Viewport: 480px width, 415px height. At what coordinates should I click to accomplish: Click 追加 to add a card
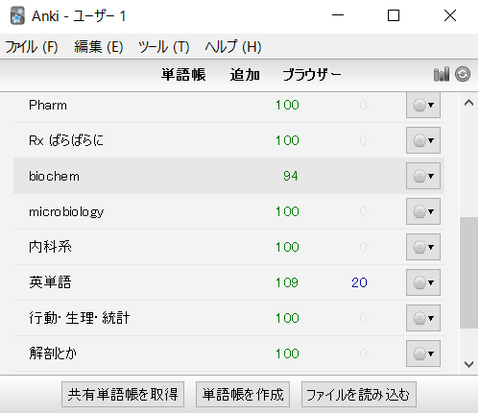[245, 74]
